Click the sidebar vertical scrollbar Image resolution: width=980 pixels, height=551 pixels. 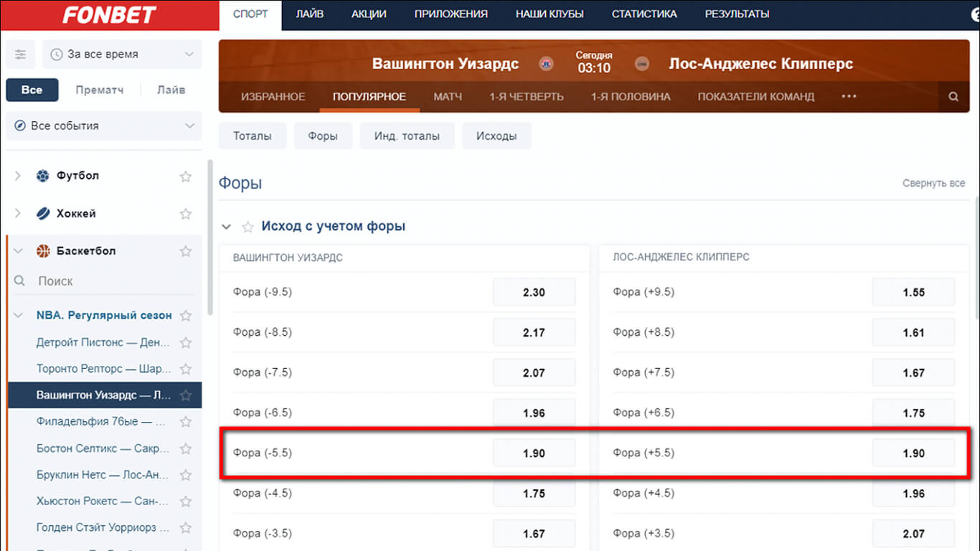[209, 237]
